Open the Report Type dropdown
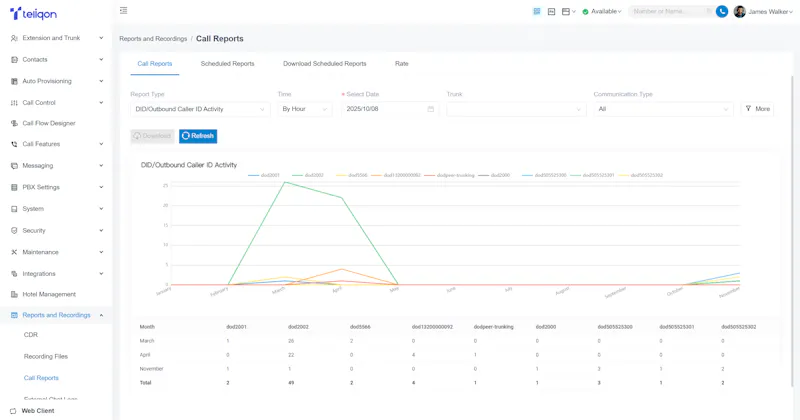The image size is (800, 420). pos(200,109)
